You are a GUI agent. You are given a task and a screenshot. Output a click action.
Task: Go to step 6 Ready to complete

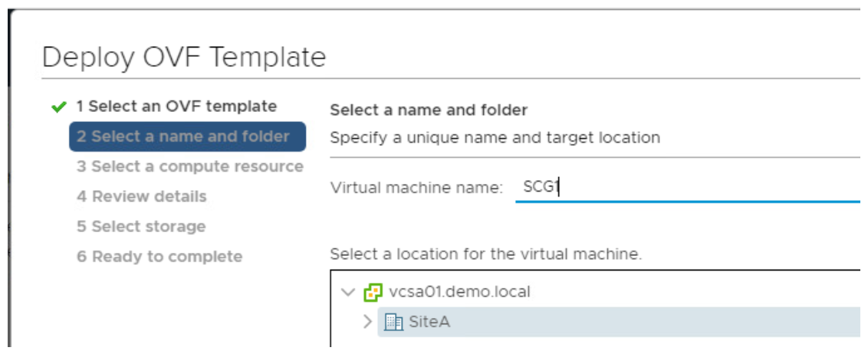[x=159, y=256]
